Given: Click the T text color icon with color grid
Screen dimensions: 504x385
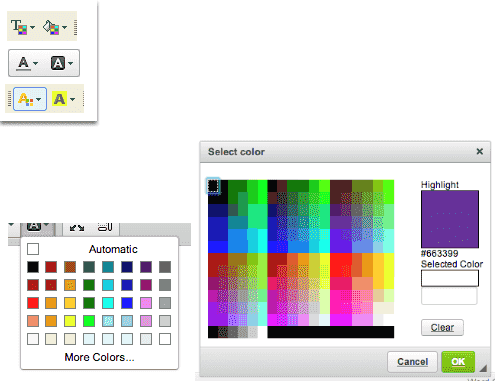Looking at the screenshot, I should [19, 27].
